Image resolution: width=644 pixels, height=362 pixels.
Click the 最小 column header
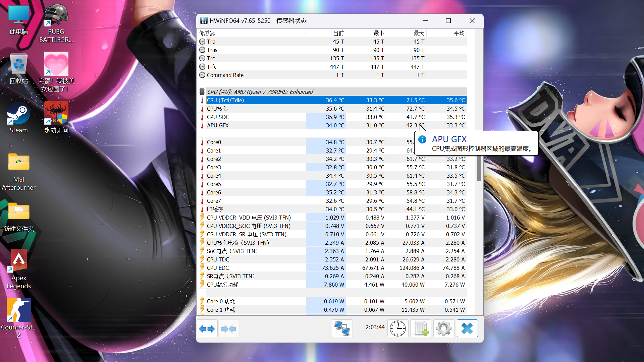tap(366, 33)
